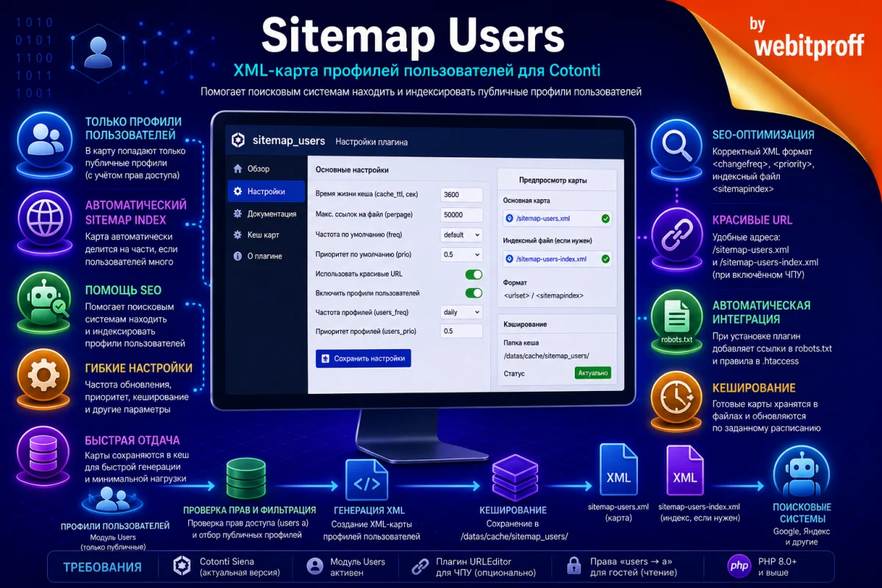882x588 pixels.
Task: Click the green robots.txt file icon
Action: (x=677, y=322)
